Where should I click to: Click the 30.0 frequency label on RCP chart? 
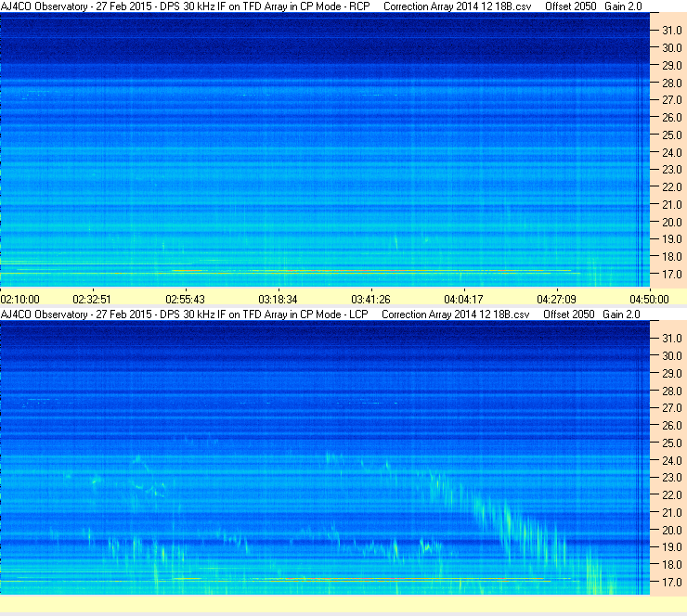(672, 47)
